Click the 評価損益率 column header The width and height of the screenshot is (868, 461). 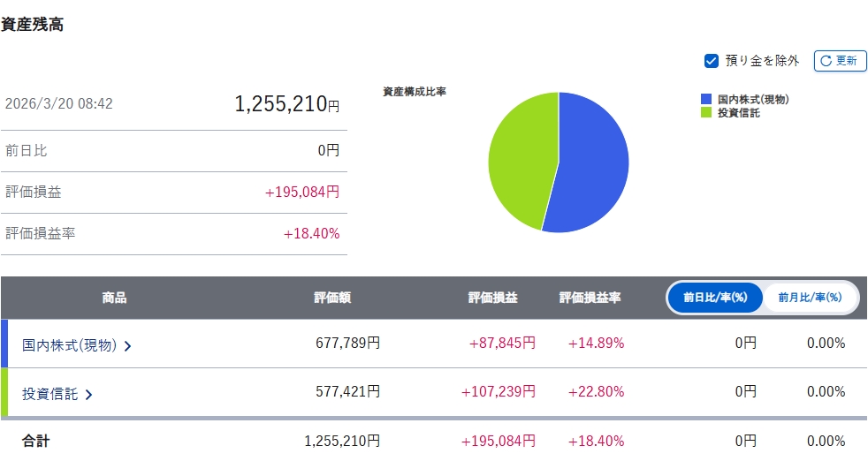[x=590, y=299]
